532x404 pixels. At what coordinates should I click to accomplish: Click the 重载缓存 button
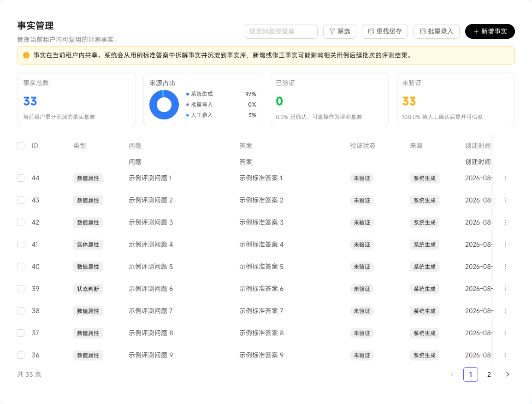click(385, 31)
